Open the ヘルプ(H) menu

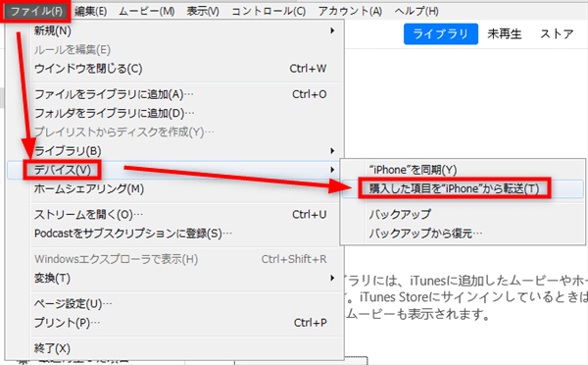[x=416, y=11]
